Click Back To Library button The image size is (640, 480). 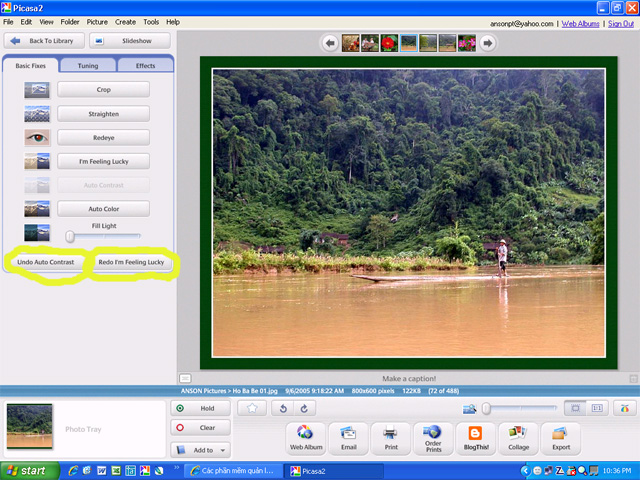[44, 41]
